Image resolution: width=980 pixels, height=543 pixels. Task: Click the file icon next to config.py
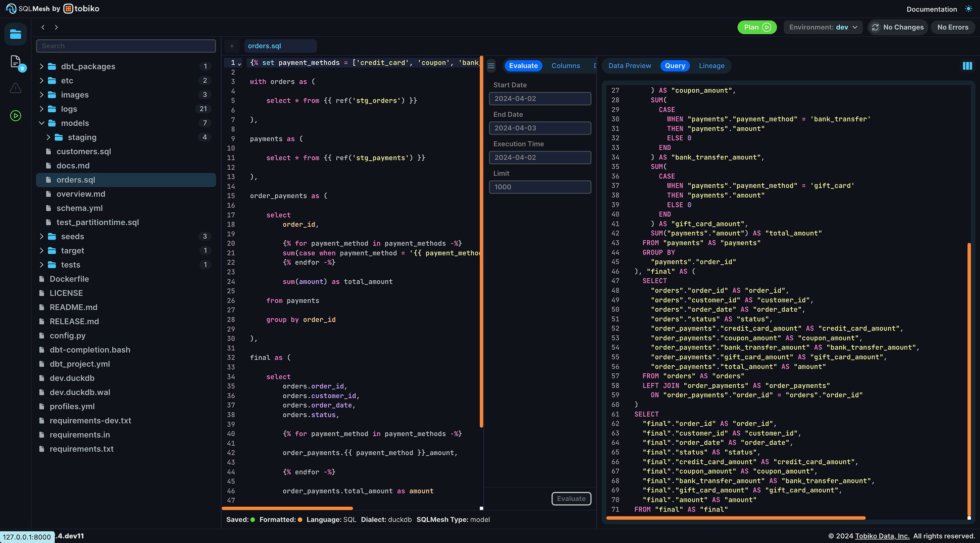(42, 336)
